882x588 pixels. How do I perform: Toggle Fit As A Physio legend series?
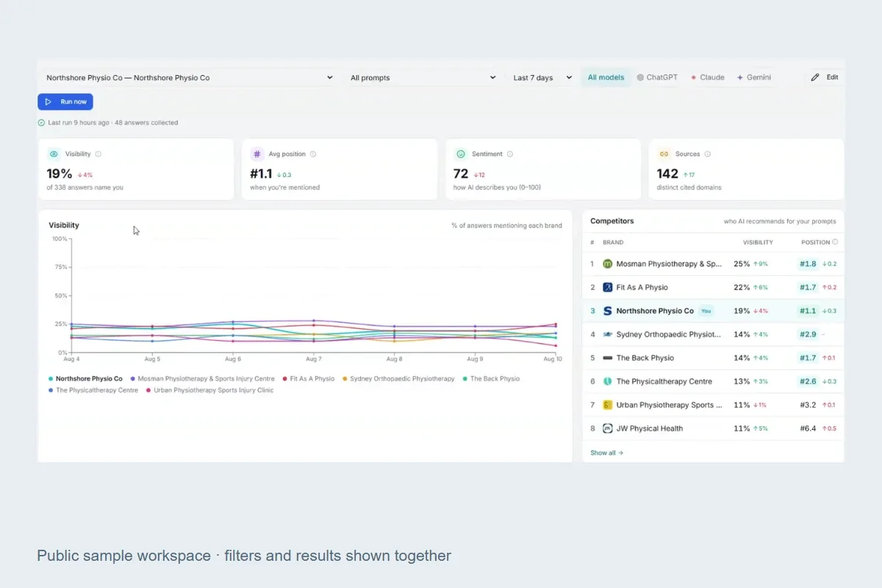[x=308, y=379]
